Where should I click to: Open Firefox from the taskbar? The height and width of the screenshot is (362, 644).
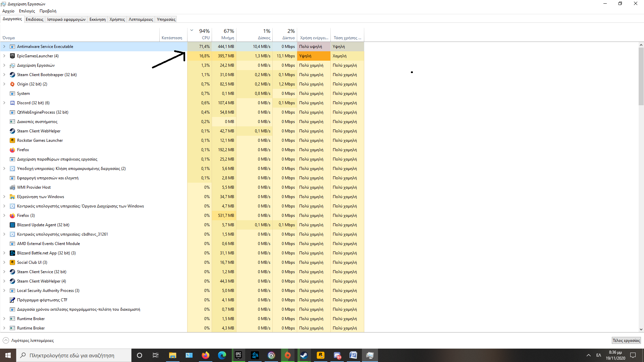(x=206, y=355)
